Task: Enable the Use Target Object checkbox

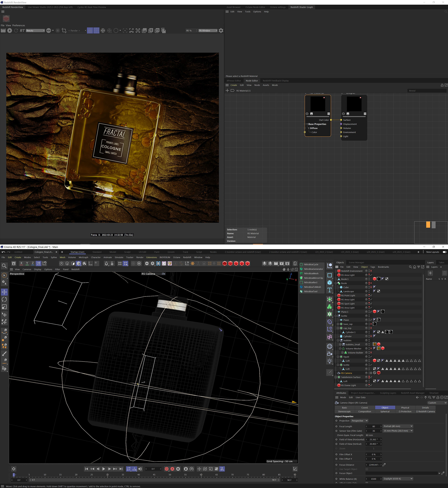Action: tap(367, 469)
